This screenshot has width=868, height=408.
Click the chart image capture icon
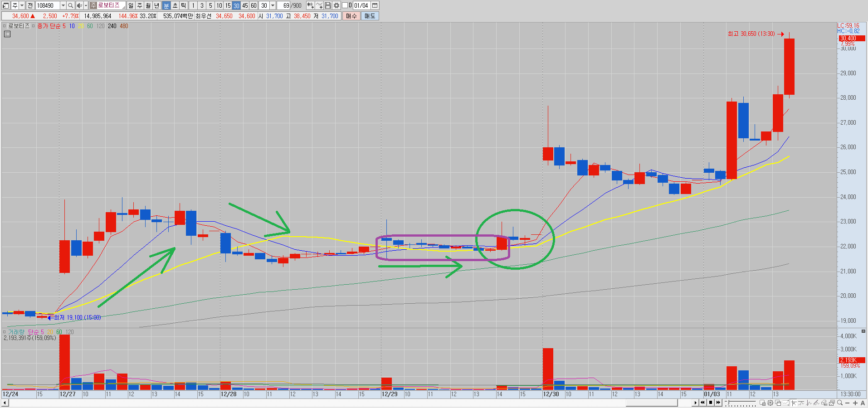(832, 403)
